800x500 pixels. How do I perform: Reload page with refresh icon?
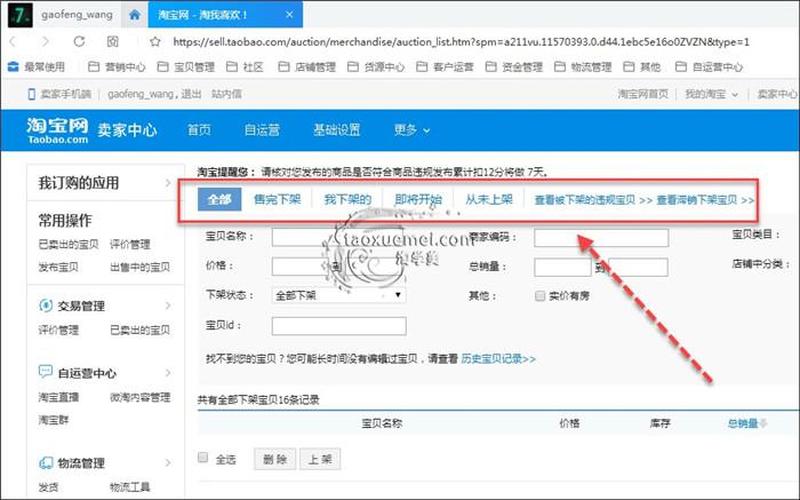(x=79, y=41)
